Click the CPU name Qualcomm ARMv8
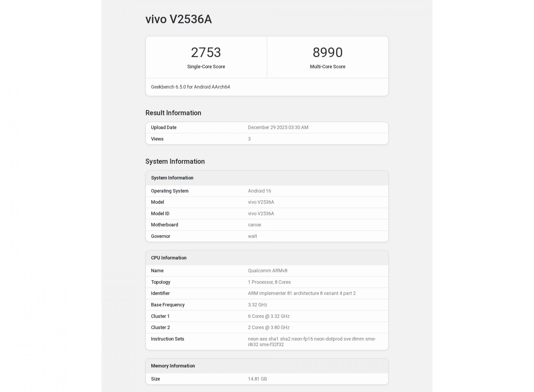534x392 pixels. [267, 271]
